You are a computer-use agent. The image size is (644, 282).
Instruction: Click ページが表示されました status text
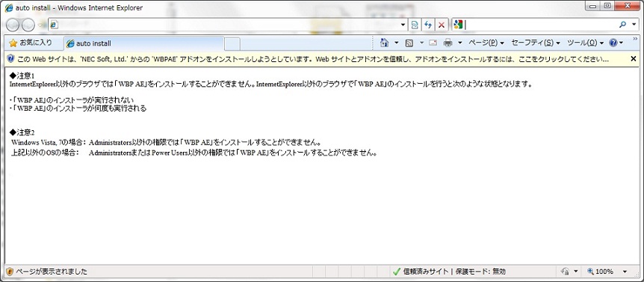[x=52, y=272]
